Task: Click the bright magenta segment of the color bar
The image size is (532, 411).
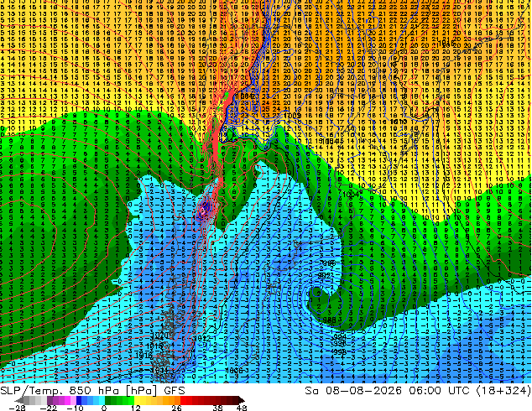Action: [x=67, y=400]
